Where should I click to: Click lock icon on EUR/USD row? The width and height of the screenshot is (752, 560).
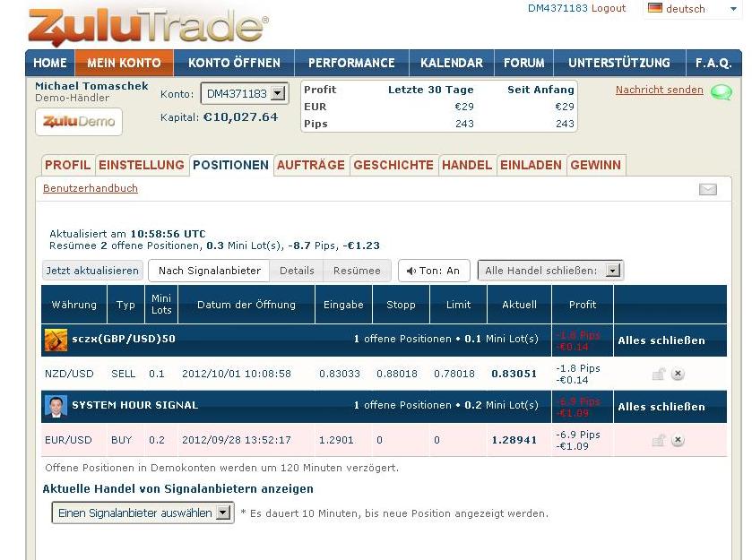tap(659, 440)
